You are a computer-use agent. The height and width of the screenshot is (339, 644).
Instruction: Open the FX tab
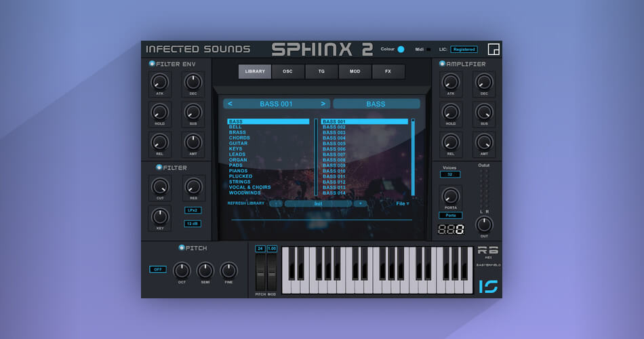pyautogui.click(x=388, y=71)
